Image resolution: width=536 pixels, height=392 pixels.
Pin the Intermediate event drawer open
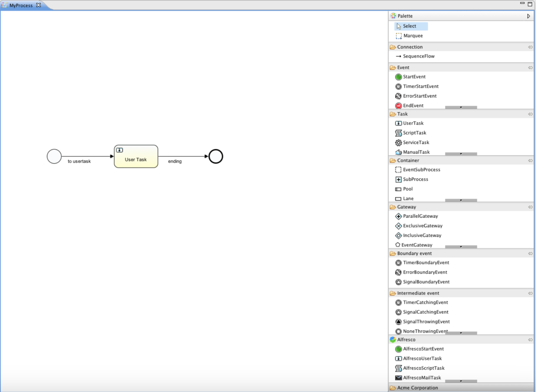(530, 293)
